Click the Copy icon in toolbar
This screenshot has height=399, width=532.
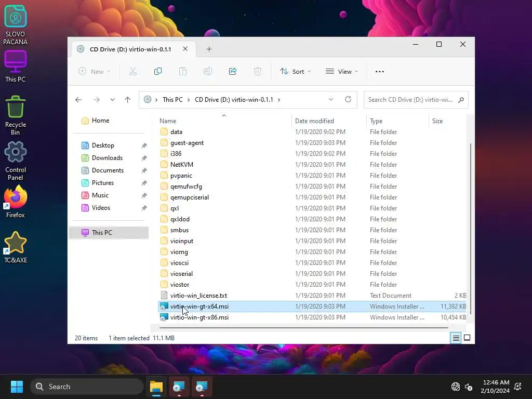coord(158,72)
